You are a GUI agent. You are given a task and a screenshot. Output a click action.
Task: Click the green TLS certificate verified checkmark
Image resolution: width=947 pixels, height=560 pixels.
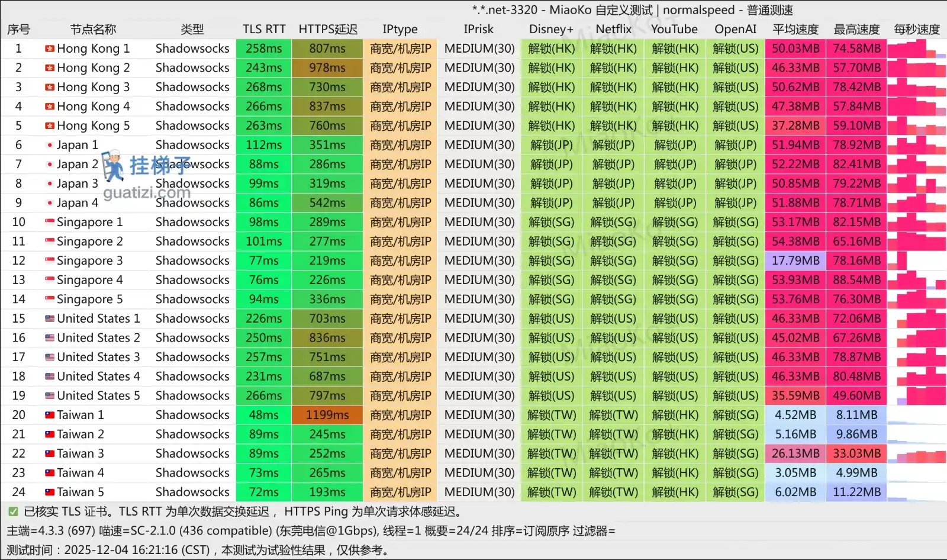(x=13, y=511)
